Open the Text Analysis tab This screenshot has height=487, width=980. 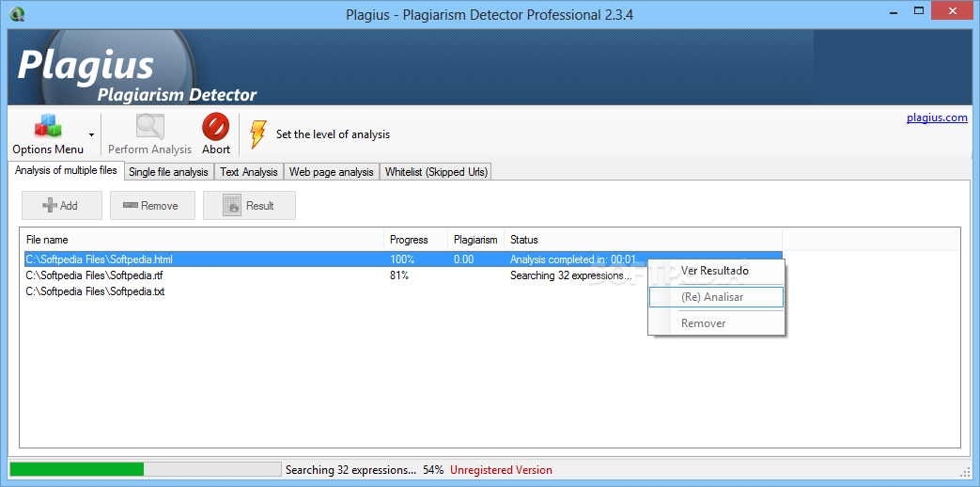(249, 172)
